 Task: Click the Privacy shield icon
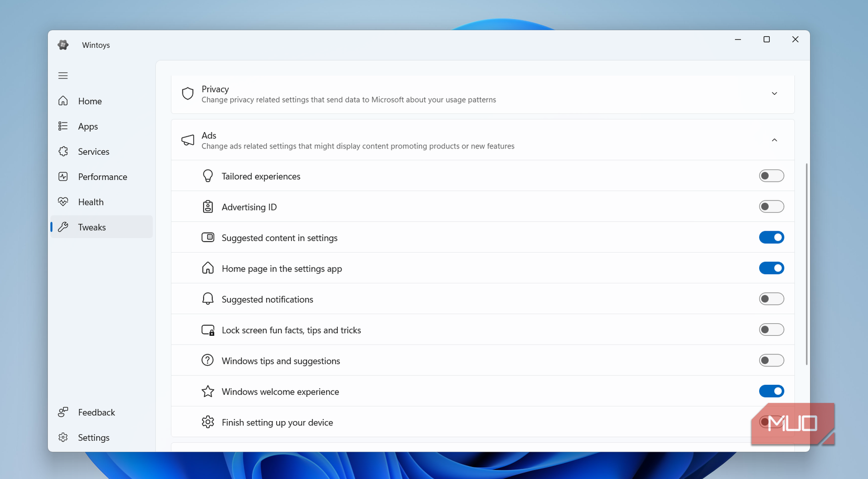(x=188, y=93)
